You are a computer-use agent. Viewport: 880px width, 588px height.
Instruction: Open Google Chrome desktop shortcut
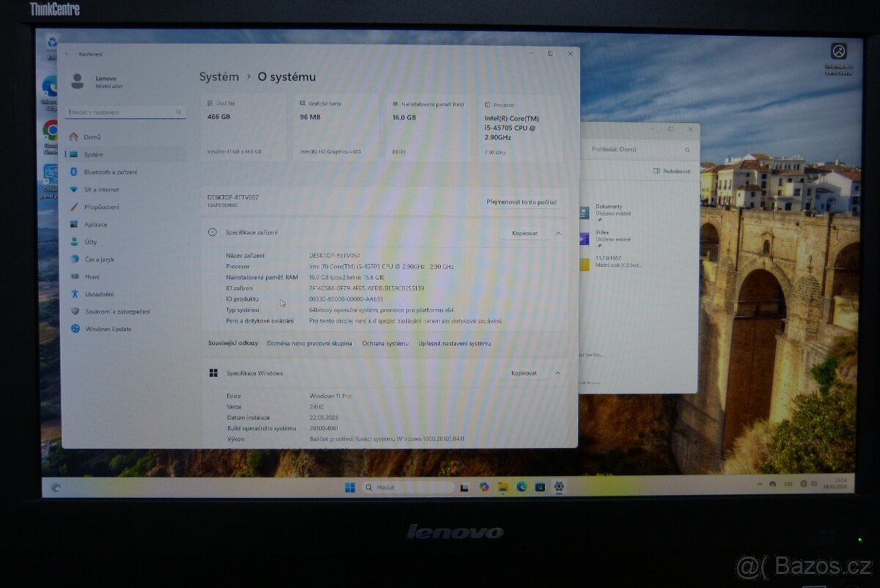pyautogui.click(x=50, y=137)
